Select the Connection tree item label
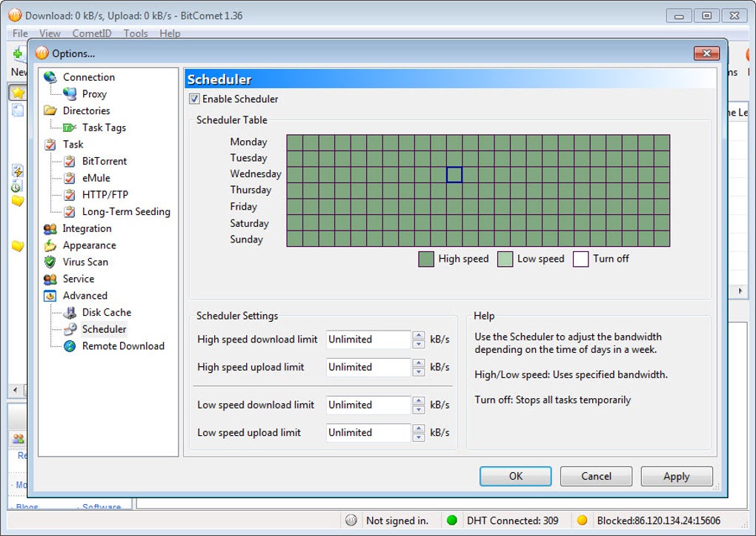756x536 pixels. [89, 77]
